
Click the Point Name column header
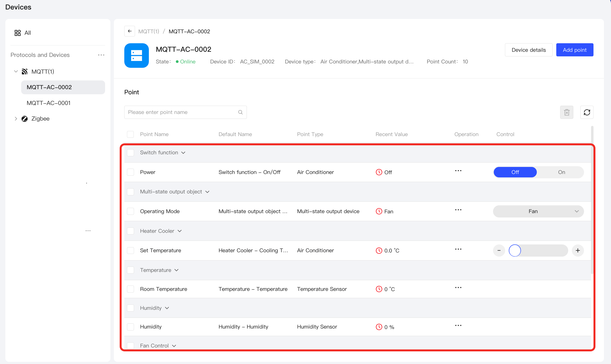click(x=154, y=134)
